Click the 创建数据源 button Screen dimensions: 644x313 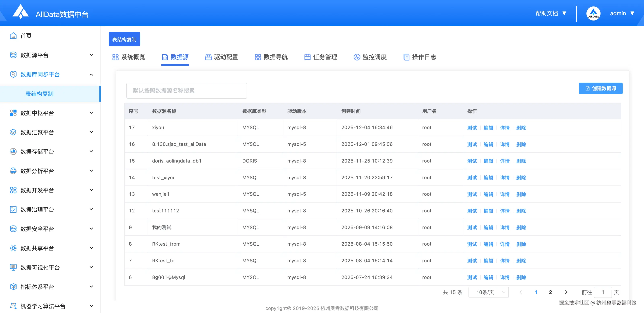[600, 89]
